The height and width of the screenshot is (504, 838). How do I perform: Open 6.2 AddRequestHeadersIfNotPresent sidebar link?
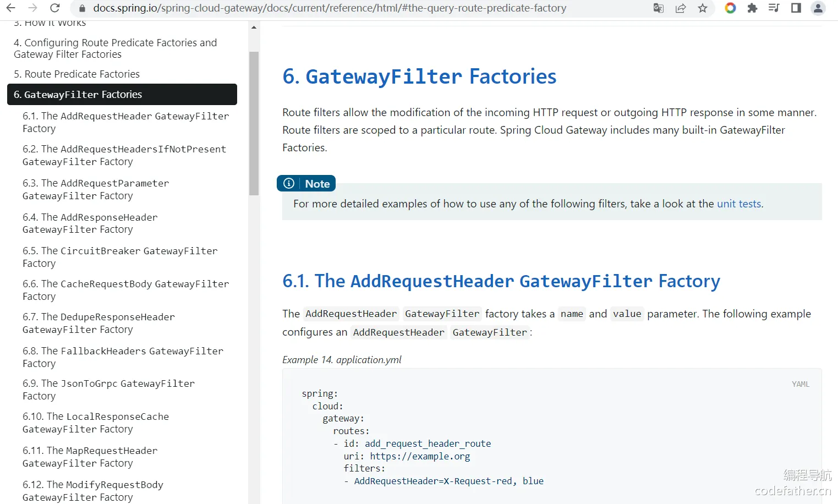(124, 156)
